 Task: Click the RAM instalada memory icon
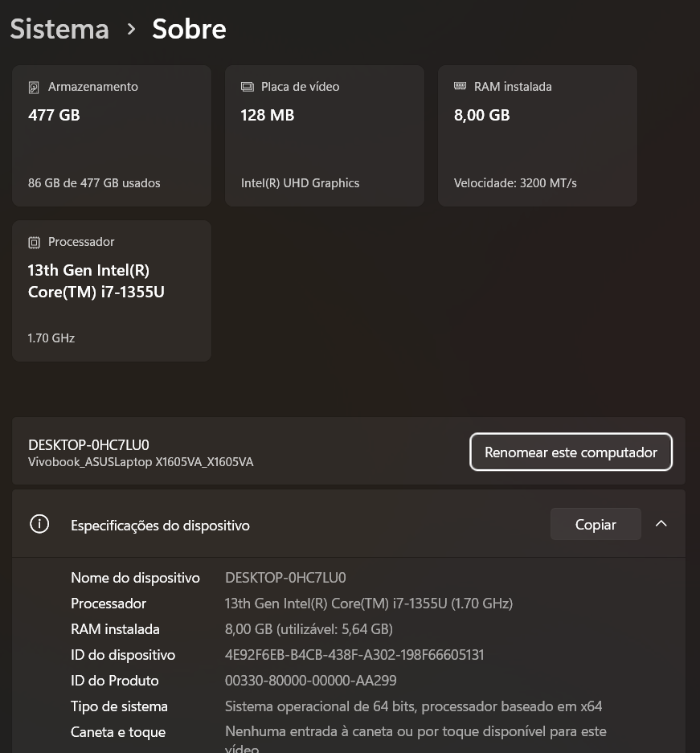(461, 86)
